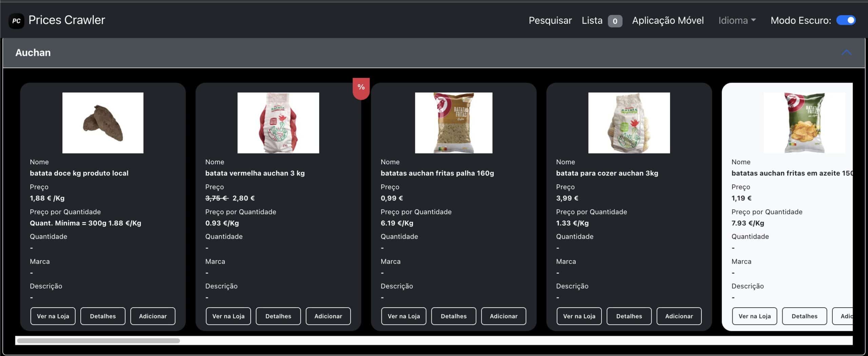Click the Lista item count badge
Screen dimensions: 868x356
615,21
